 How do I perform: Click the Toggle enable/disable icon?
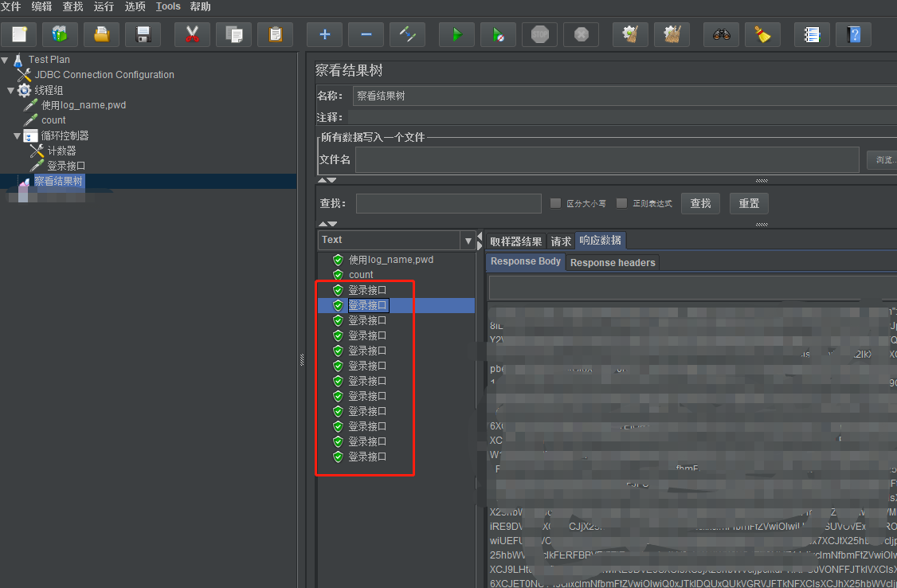[x=407, y=34]
